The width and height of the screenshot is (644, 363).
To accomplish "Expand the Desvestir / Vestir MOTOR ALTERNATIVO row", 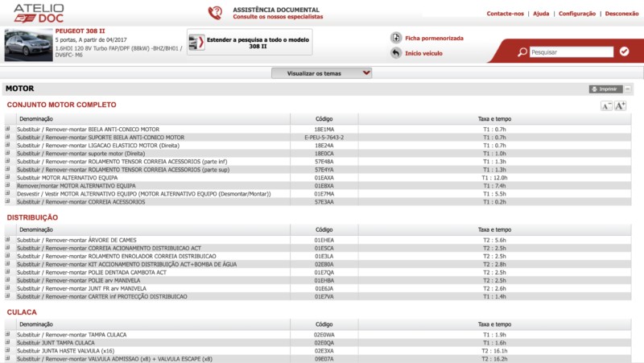I will click(7, 193).
